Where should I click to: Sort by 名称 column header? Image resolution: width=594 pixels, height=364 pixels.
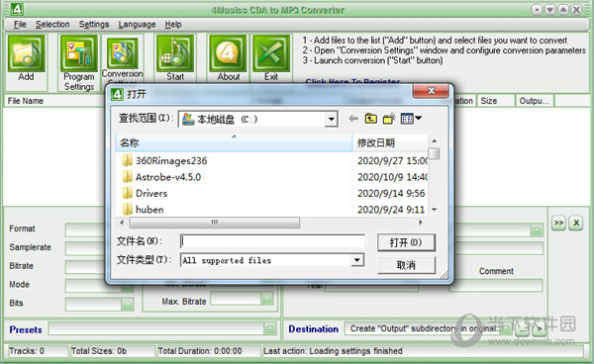(x=234, y=142)
